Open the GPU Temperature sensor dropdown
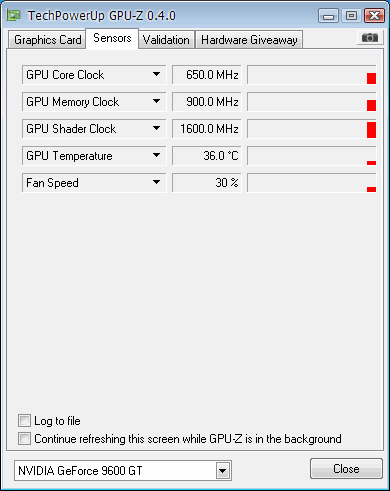Image resolution: width=390 pixels, height=491 pixels. [156, 155]
